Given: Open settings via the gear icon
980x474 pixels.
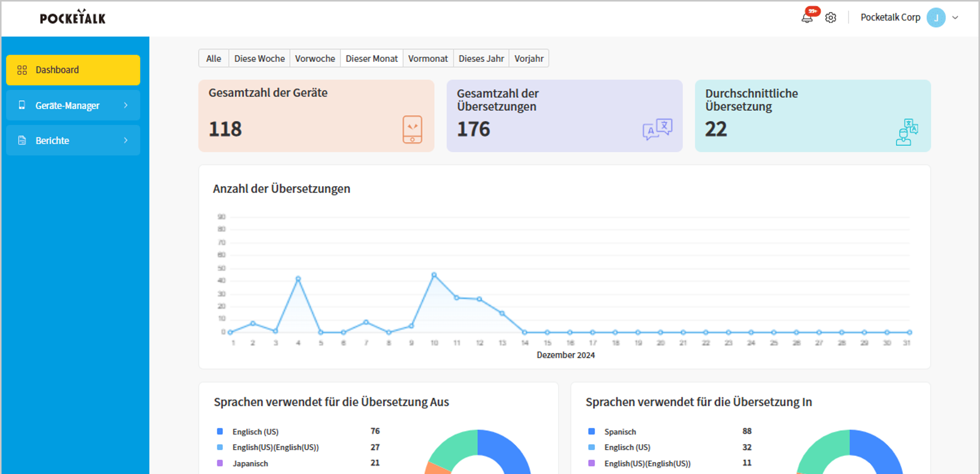Looking at the screenshot, I should click(830, 18).
